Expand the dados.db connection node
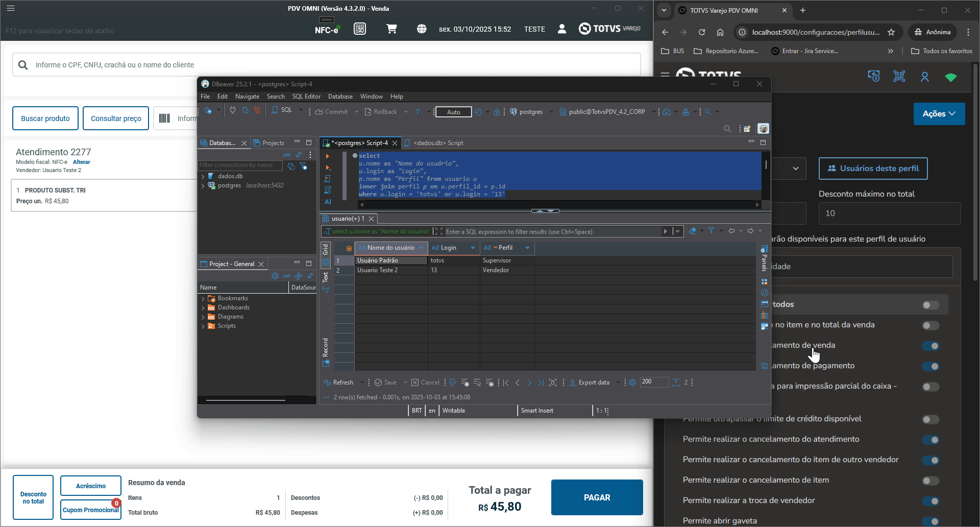 [203, 177]
